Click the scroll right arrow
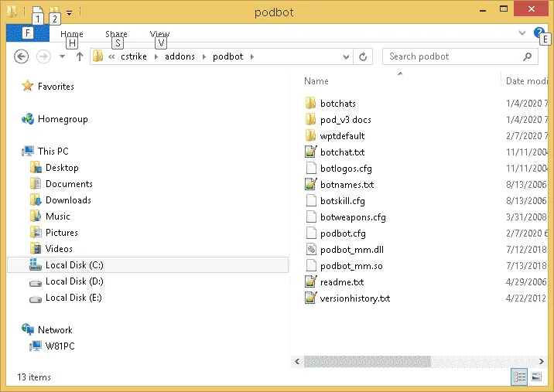 (542, 362)
